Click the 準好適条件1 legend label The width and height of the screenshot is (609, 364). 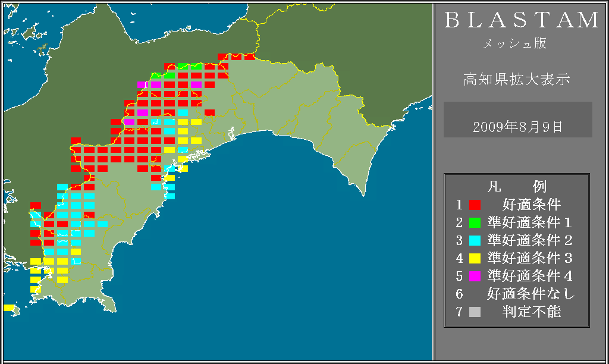tap(530, 222)
